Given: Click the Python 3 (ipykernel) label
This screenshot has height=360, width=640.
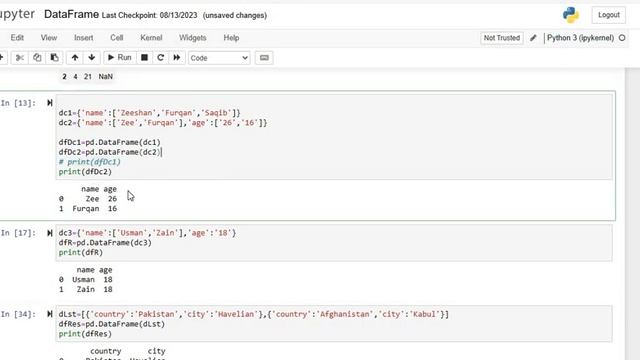Looking at the screenshot, I should (580, 38).
